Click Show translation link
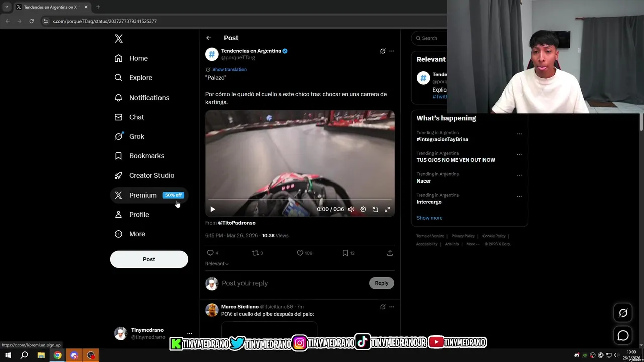644x362 pixels. click(x=229, y=69)
